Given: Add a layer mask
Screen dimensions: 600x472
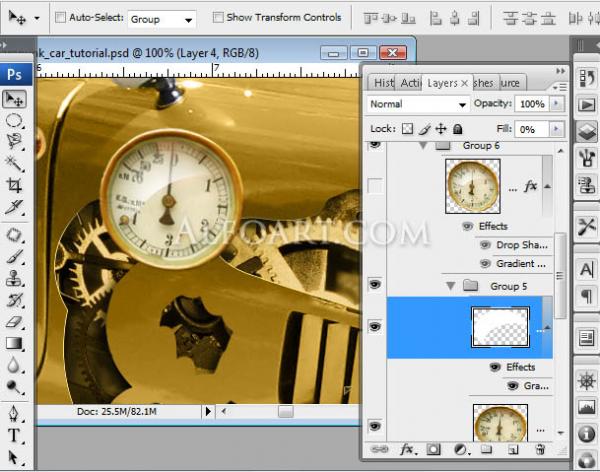Looking at the screenshot, I should pyautogui.click(x=434, y=449).
